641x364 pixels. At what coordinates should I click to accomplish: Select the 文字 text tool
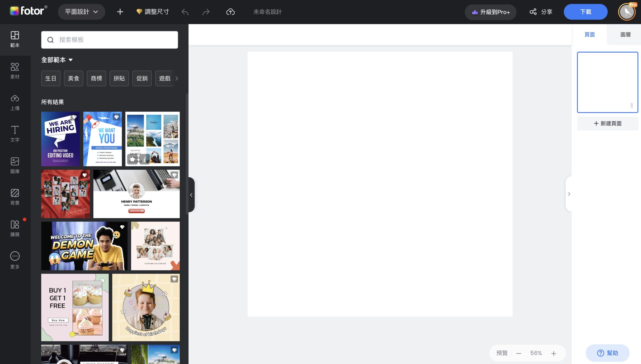(x=15, y=134)
